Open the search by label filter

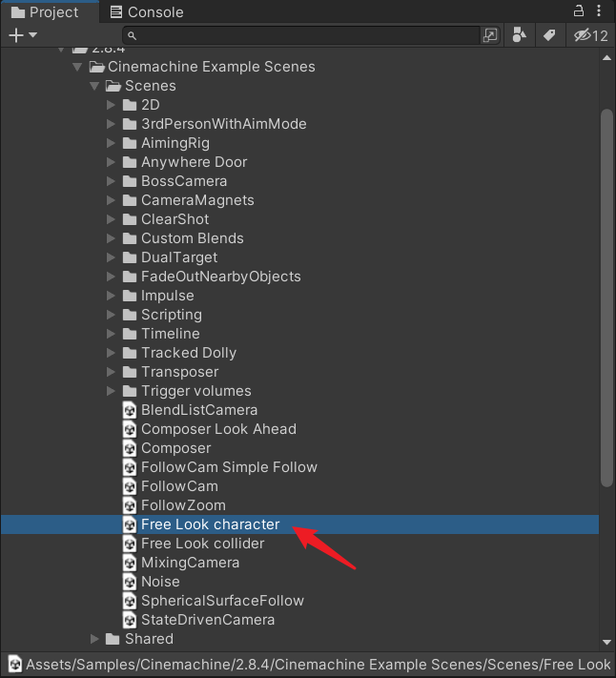(x=549, y=35)
